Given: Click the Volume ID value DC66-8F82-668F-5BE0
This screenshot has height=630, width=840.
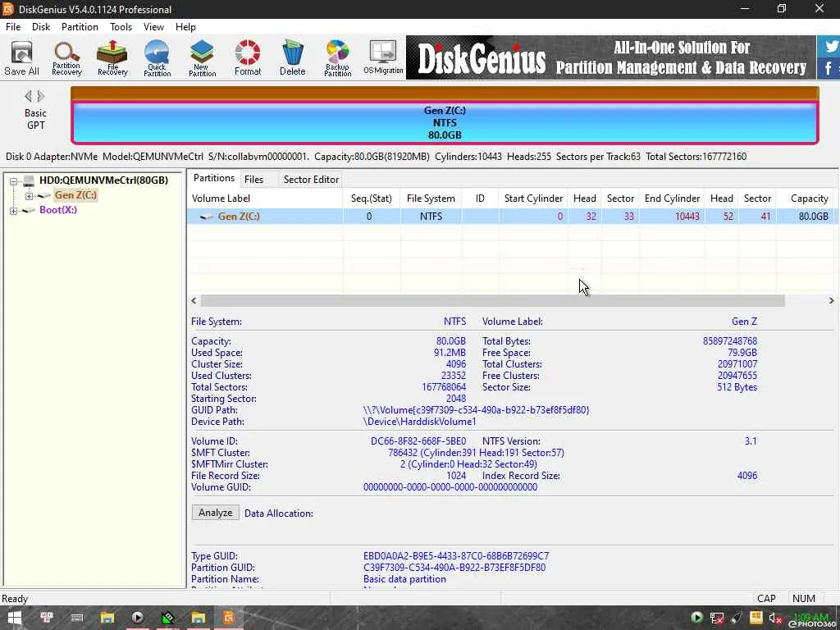Looking at the screenshot, I should point(418,441).
